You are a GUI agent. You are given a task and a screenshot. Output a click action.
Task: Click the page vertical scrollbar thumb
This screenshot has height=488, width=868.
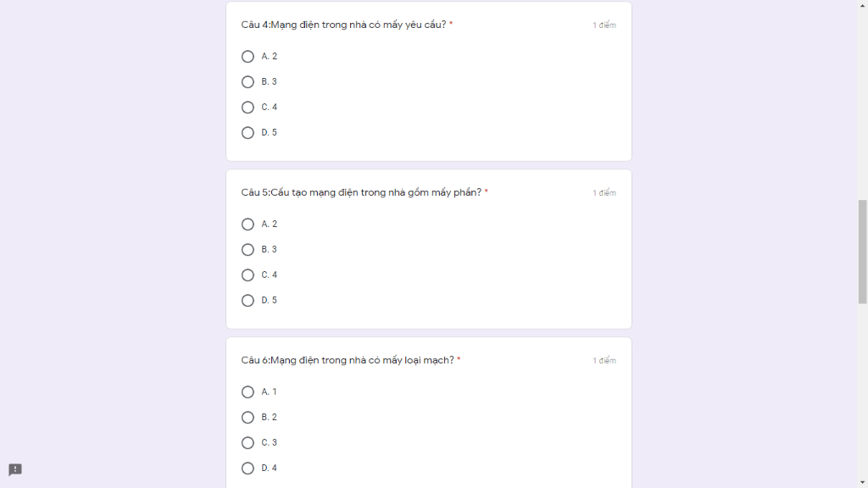click(862, 252)
